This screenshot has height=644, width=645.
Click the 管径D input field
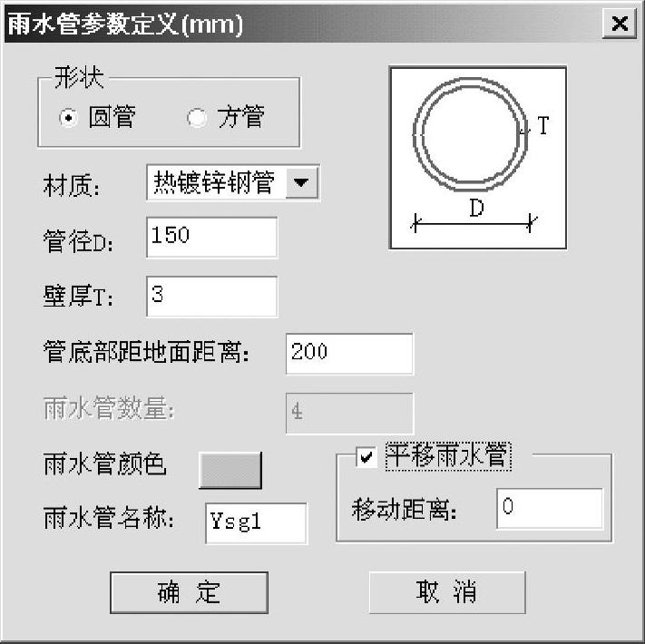click(210, 237)
